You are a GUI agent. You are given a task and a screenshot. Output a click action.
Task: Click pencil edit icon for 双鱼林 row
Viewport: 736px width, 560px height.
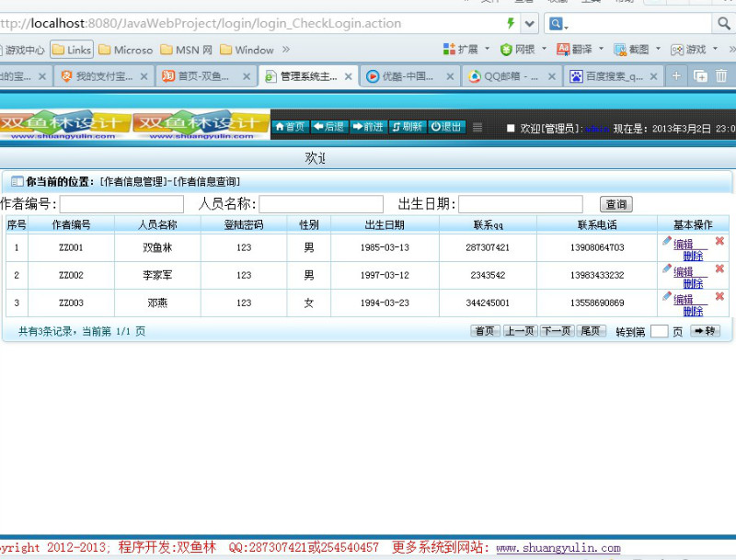[667, 241]
